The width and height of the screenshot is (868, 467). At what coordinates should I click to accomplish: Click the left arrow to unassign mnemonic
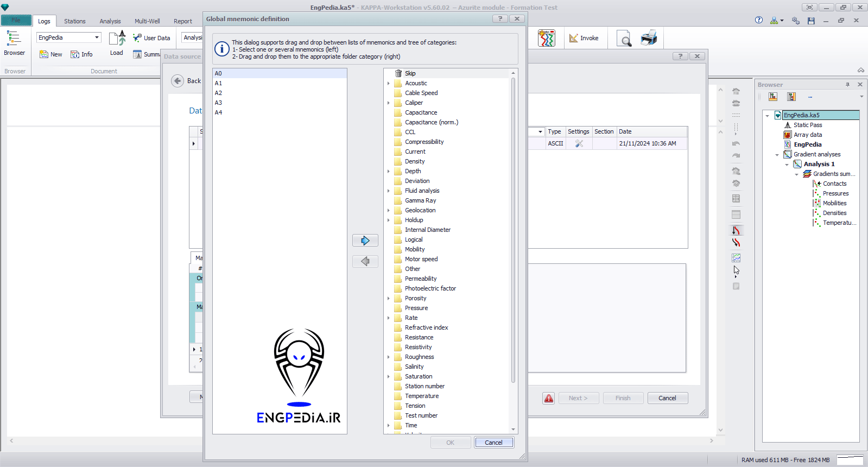click(x=365, y=262)
